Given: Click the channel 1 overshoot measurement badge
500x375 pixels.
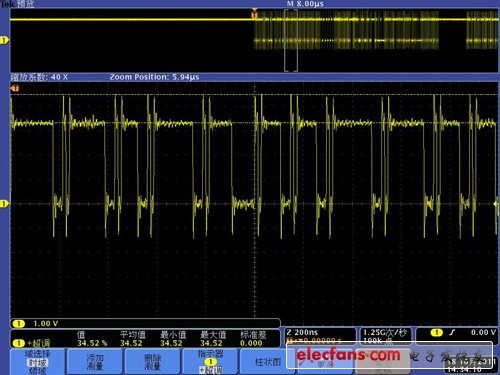Looking at the screenshot, I should pos(19,343).
